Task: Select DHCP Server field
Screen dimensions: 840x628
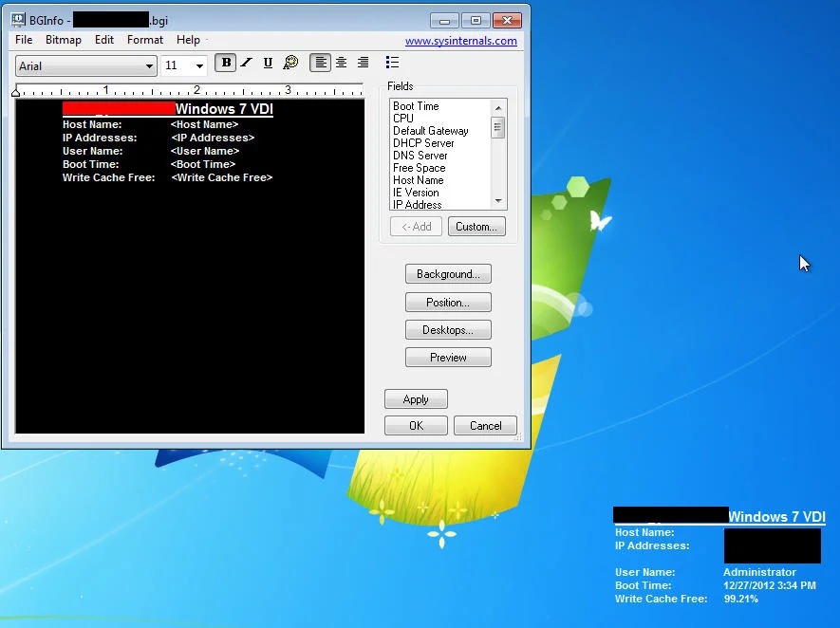Action: click(x=423, y=143)
